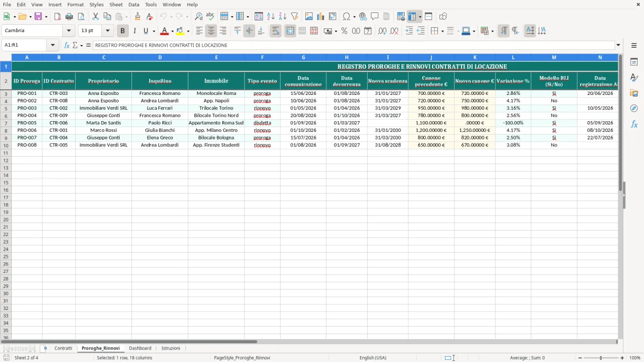Toggle Merge and Center Cells
644x362 pixels.
coord(290,31)
